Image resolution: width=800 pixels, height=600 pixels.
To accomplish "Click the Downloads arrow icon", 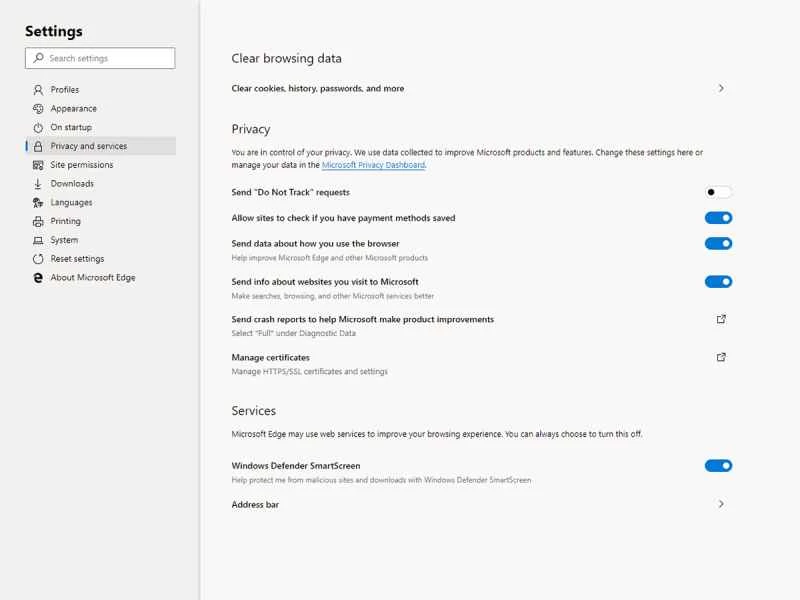I will pos(38,183).
